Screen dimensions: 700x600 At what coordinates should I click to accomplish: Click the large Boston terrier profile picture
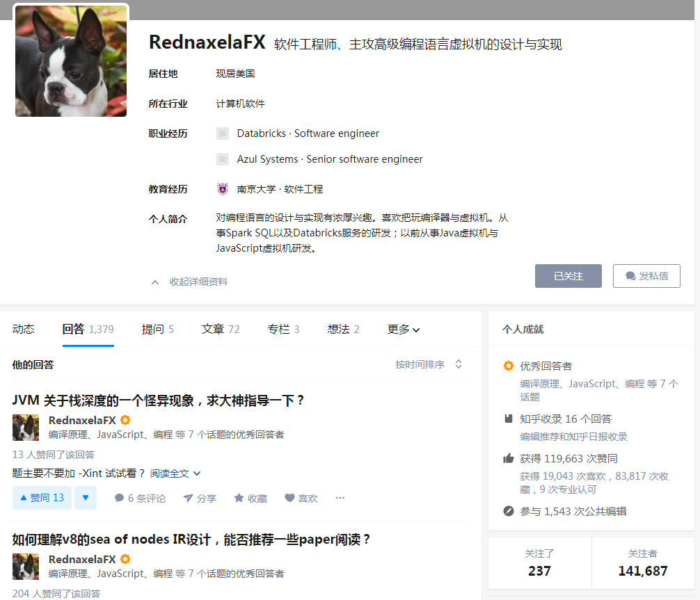coord(71,61)
